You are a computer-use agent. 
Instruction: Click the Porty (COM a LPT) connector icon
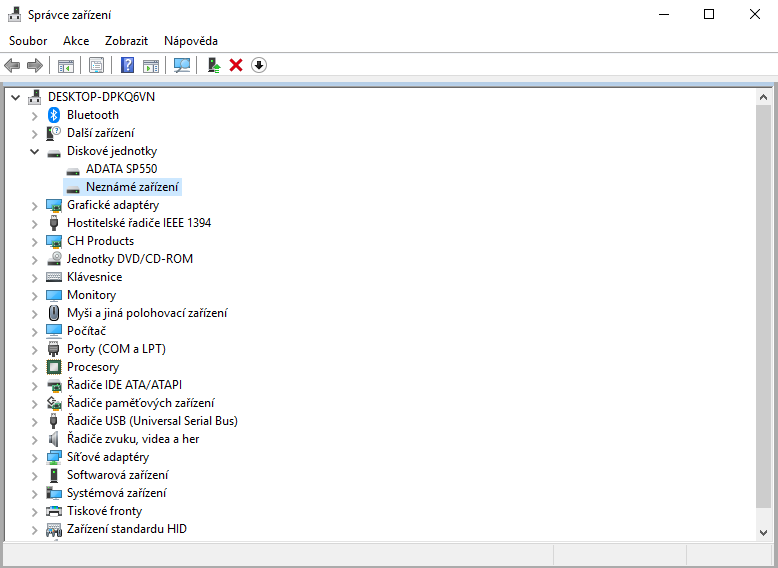[x=54, y=349]
